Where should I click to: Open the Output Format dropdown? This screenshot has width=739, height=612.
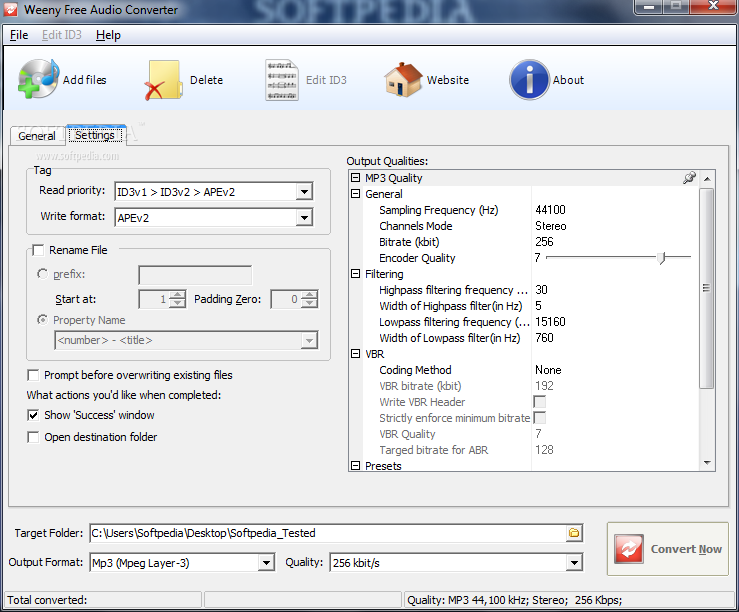[x=266, y=563]
